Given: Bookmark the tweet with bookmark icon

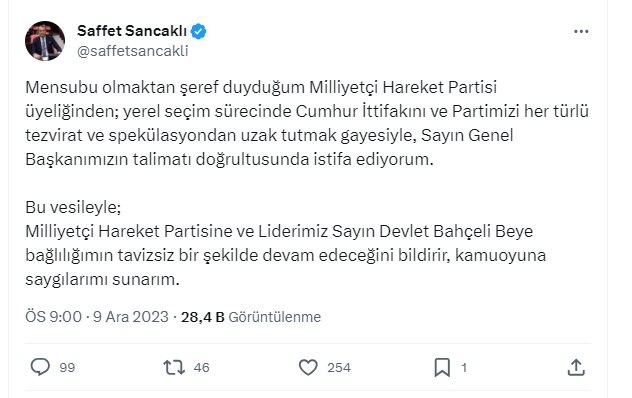Looking at the screenshot, I should [442, 367].
